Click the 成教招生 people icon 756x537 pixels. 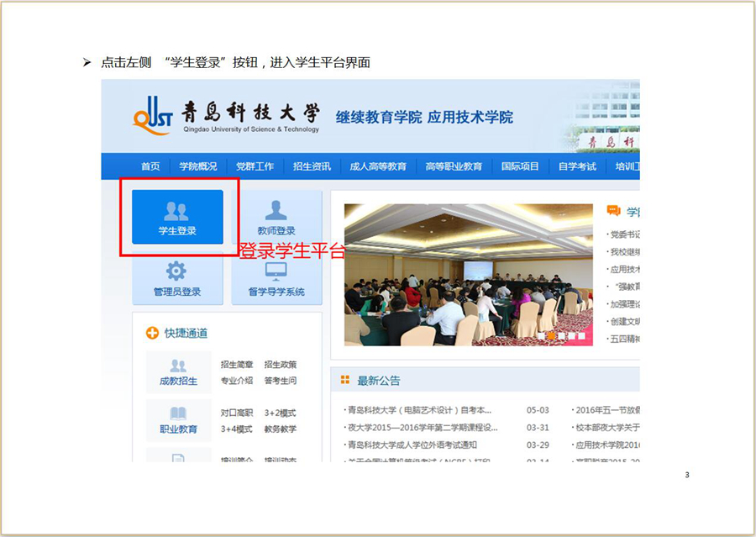pos(178,366)
